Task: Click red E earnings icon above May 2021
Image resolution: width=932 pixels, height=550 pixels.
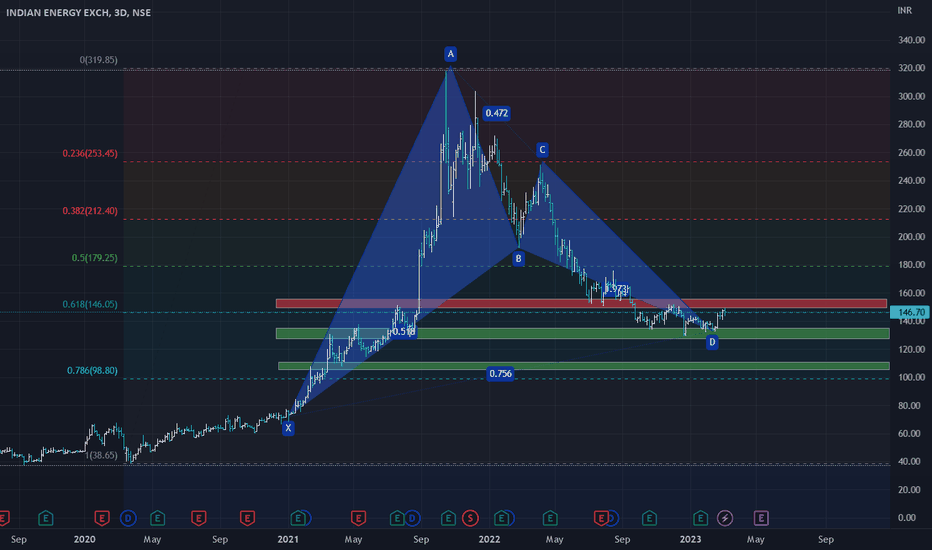Action: click(358, 518)
